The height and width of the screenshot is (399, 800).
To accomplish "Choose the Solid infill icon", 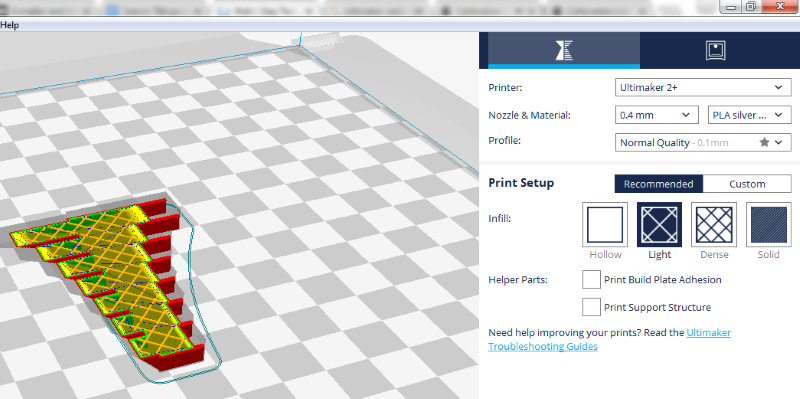I will (x=768, y=225).
